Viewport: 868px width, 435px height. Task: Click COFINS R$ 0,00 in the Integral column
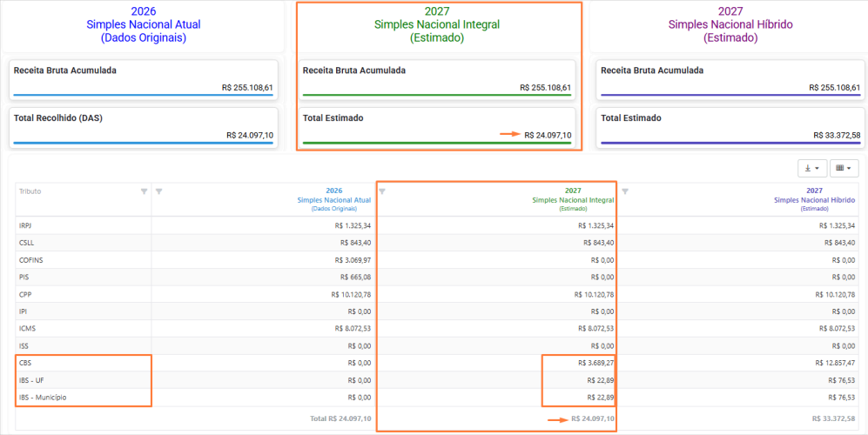click(x=601, y=259)
